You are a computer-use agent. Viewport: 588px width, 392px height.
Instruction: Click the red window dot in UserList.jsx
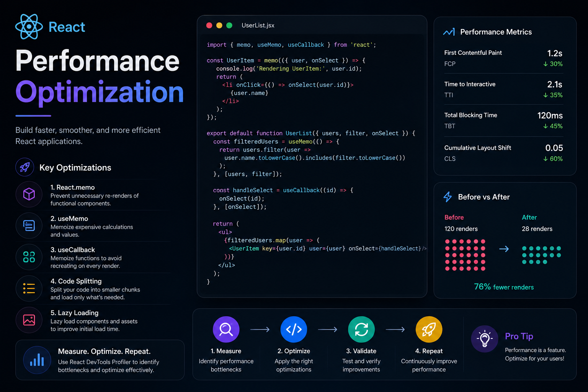tap(209, 25)
